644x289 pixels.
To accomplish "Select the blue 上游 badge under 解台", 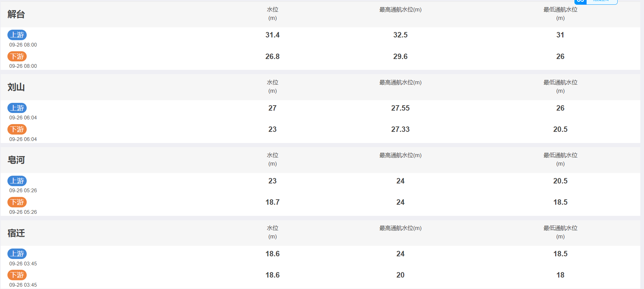I will [x=17, y=35].
